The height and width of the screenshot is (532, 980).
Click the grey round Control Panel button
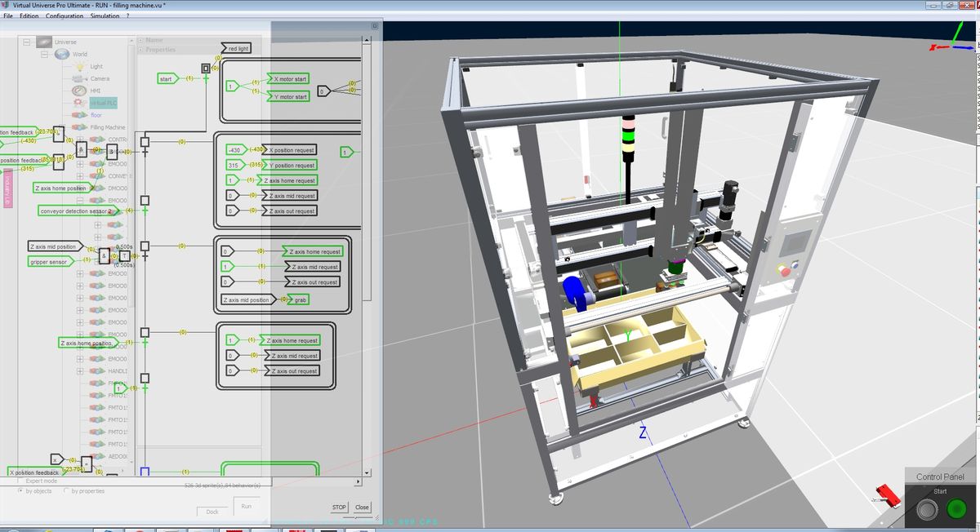click(x=926, y=510)
